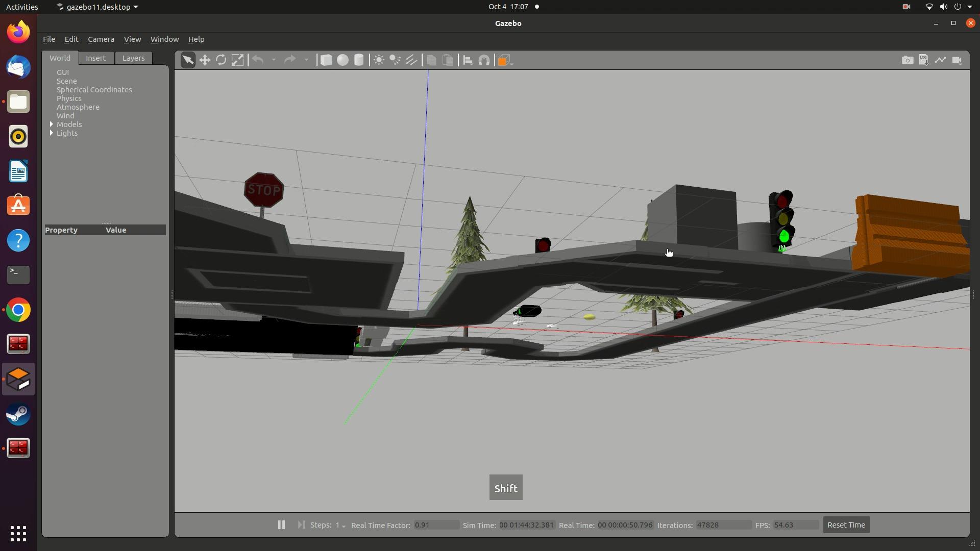Screen dimensions: 980x551
Task: Add a directional light
Action: pos(411,60)
